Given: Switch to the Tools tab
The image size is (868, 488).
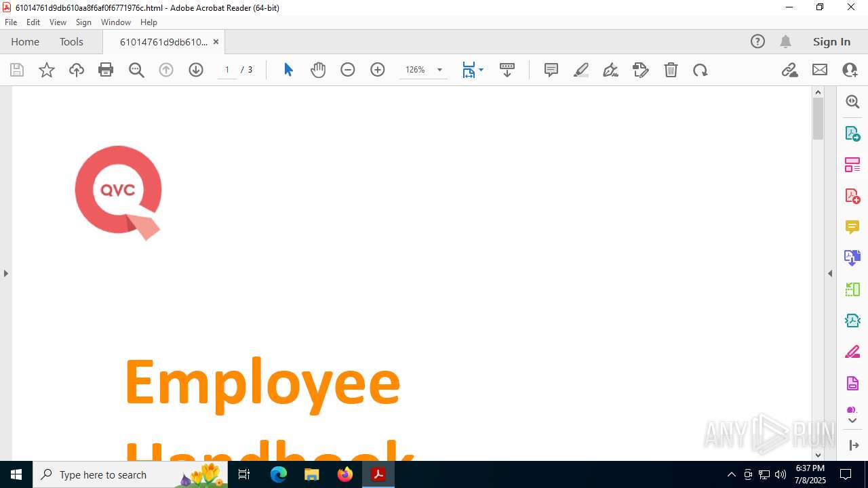Looking at the screenshot, I should (x=71, y=41).
